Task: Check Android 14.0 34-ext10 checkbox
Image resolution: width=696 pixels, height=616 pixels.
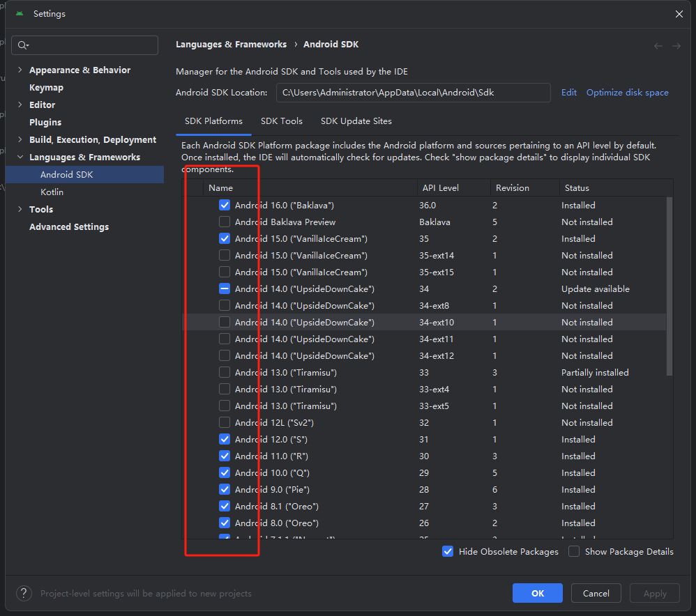Action: click(225, 322)
